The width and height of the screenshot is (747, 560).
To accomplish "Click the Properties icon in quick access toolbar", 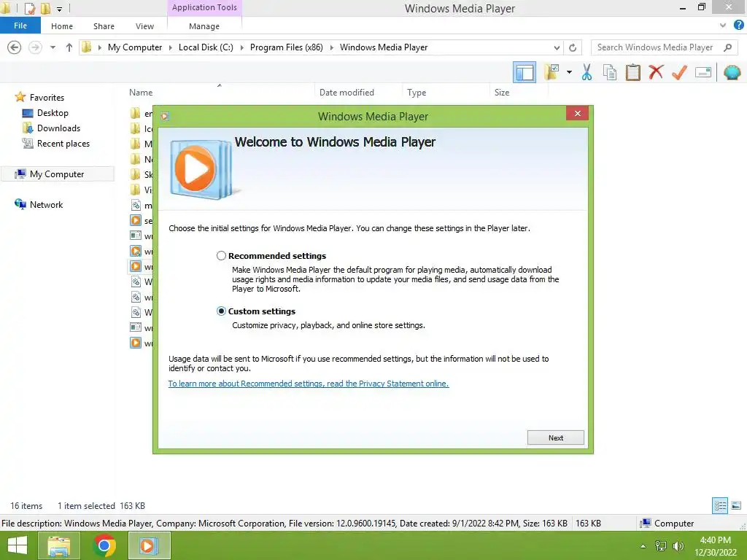I will [29, 8].
